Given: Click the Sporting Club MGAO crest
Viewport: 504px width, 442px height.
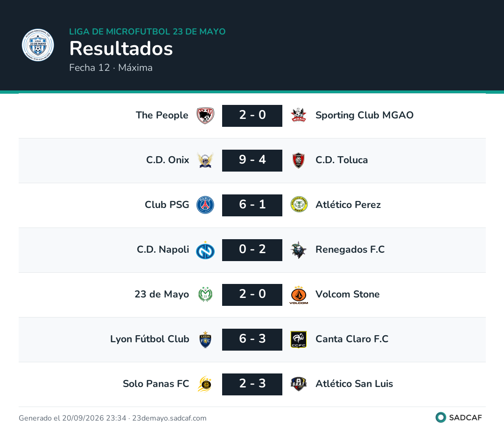Looking at the screenshot, I should pyautogui.click(x=299, y=116).
